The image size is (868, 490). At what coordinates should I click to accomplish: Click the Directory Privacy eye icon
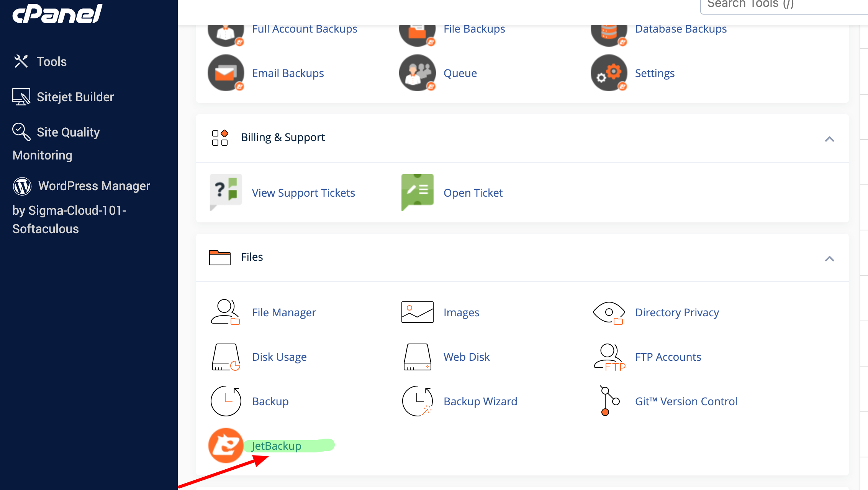pos(609,313)
